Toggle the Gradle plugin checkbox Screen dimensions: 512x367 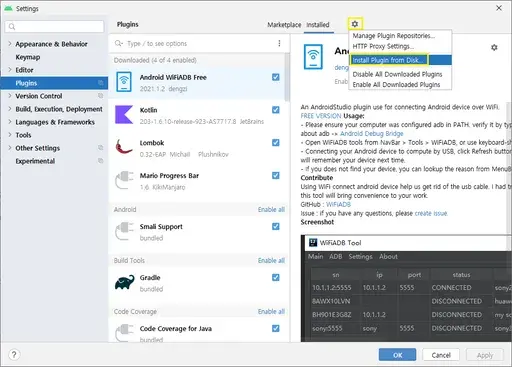276,277
